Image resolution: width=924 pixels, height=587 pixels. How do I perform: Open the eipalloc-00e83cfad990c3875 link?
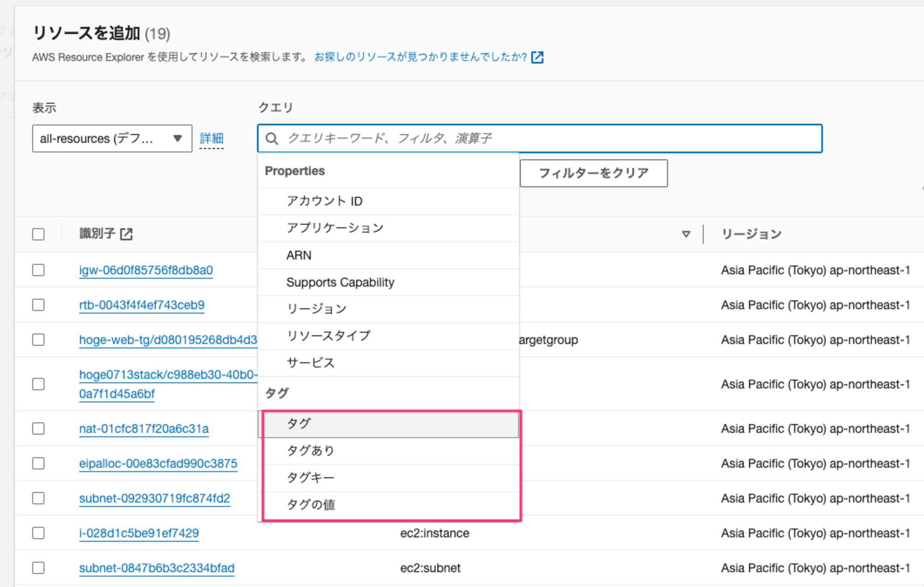(158, 463)
